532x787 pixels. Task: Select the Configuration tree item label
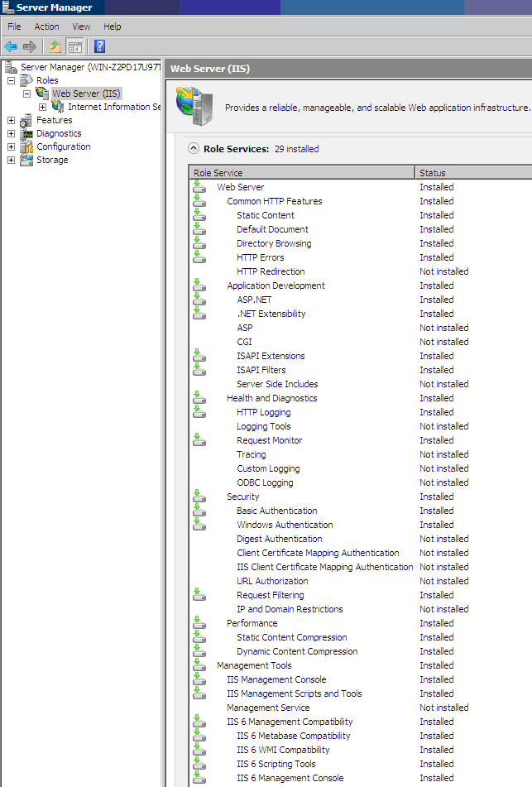[x=63, y=146]
